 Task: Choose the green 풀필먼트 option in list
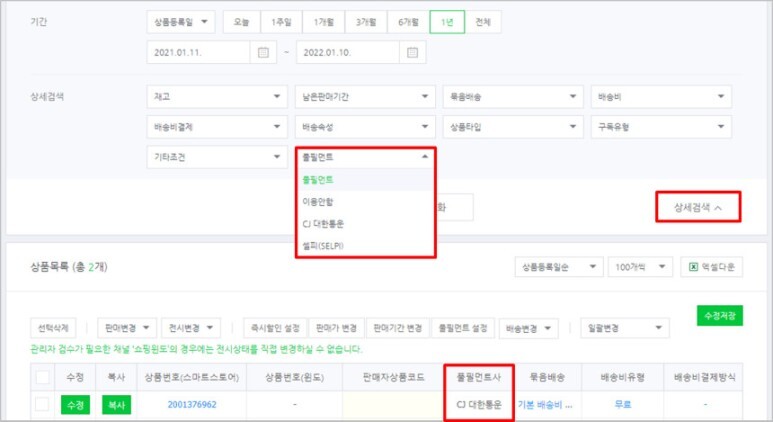(x=365, y=180)
